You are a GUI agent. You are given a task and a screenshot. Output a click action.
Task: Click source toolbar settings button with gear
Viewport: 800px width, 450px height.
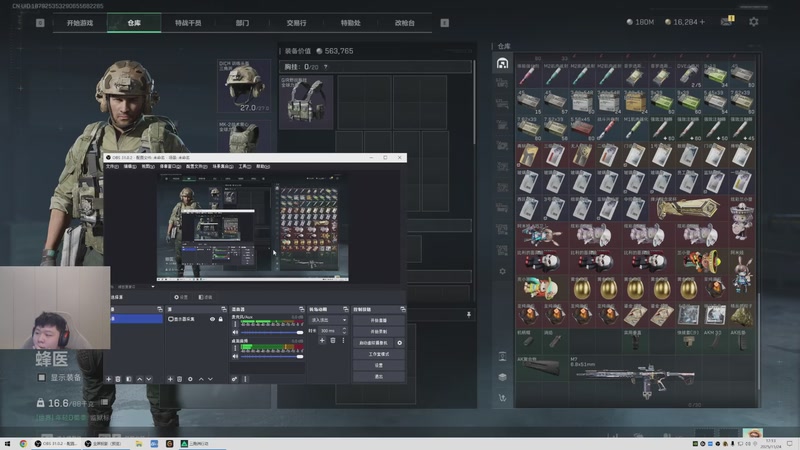[181, 297]
